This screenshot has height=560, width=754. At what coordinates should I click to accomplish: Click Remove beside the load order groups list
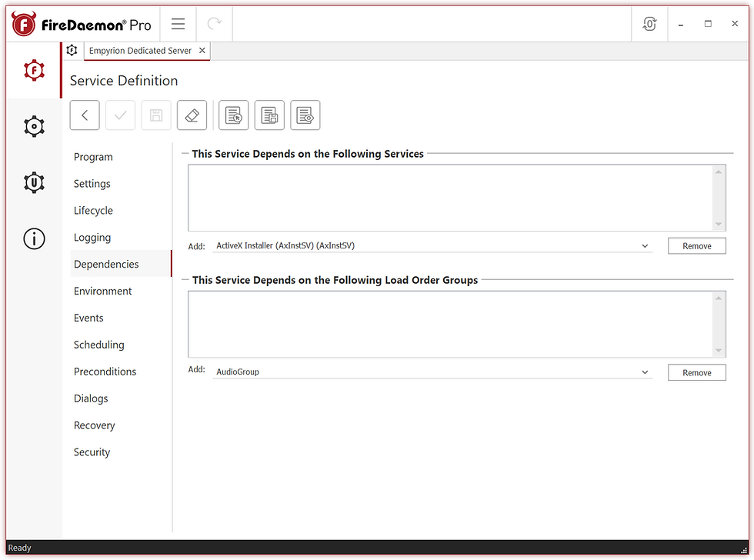[x=696, y=372]
